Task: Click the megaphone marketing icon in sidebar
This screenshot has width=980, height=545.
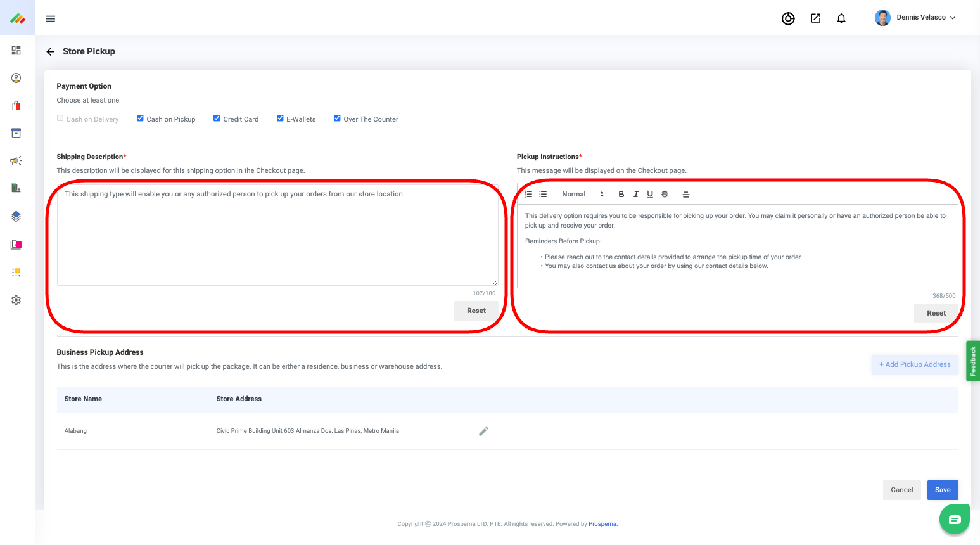Action: [16, 161]
